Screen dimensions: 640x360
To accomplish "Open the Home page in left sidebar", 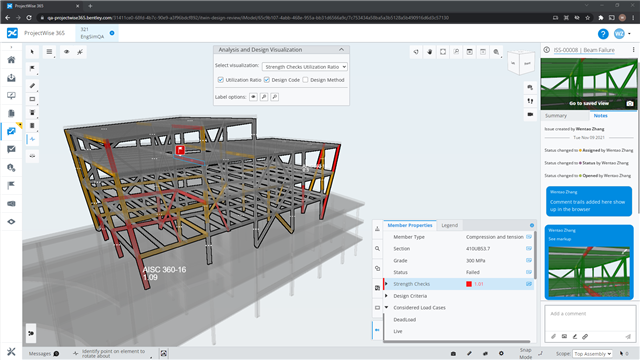I will tap(11, 60).
